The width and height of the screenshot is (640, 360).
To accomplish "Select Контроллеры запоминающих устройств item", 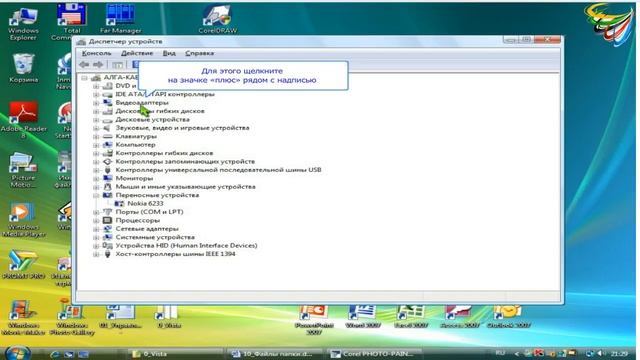I will pyautogui.click(x=185, y=162).
